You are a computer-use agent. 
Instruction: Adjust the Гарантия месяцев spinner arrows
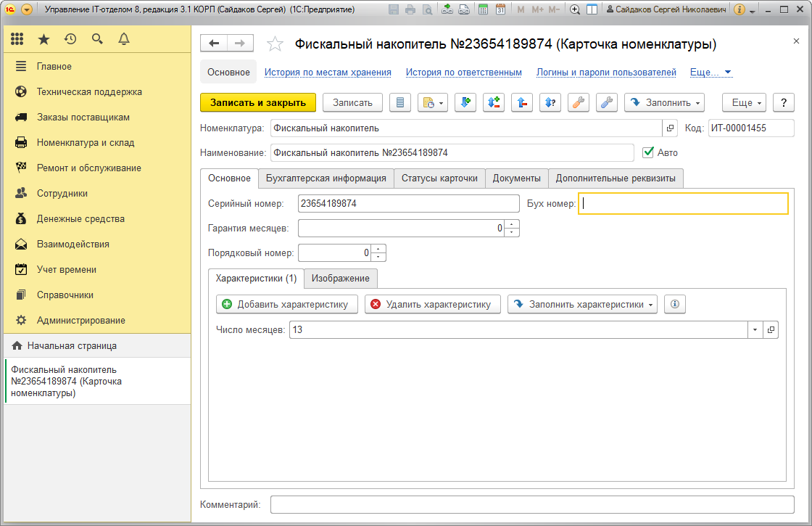click(512, 228)
